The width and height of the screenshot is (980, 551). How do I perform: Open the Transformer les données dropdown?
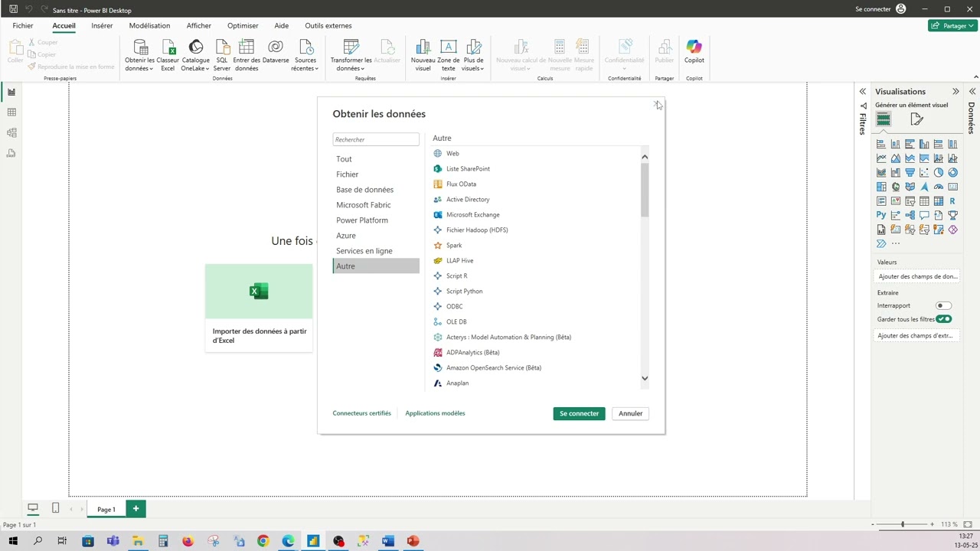pyautogui.click(x=351, y=57)
